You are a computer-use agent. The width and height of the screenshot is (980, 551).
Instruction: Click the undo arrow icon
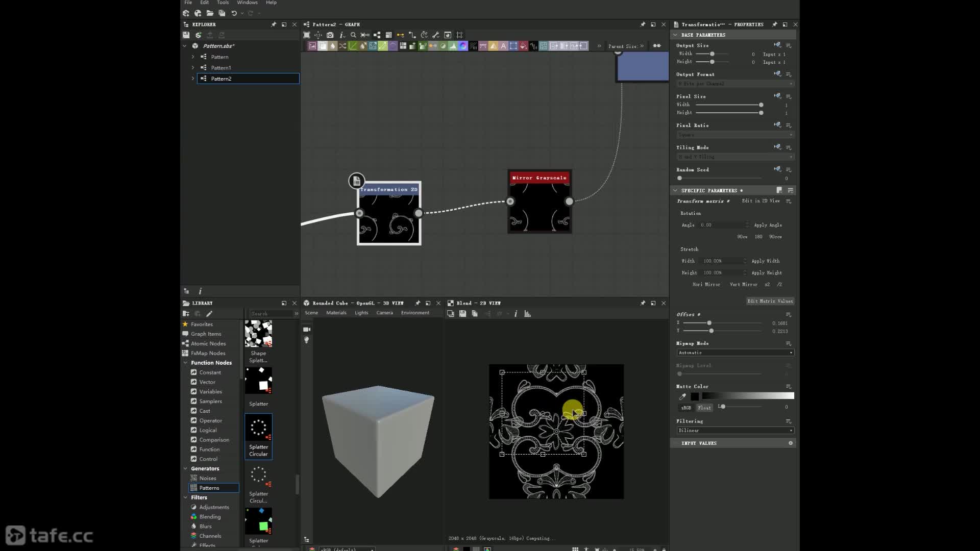[234, 13]
